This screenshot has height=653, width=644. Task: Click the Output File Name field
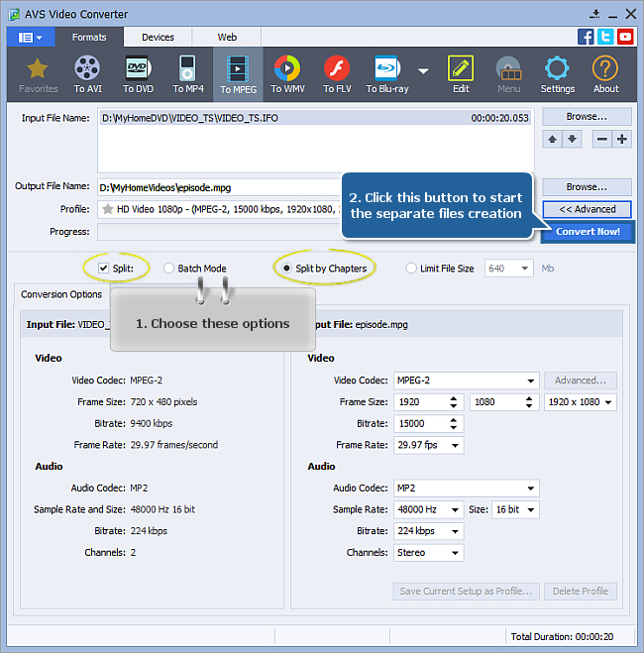point(219,188)
